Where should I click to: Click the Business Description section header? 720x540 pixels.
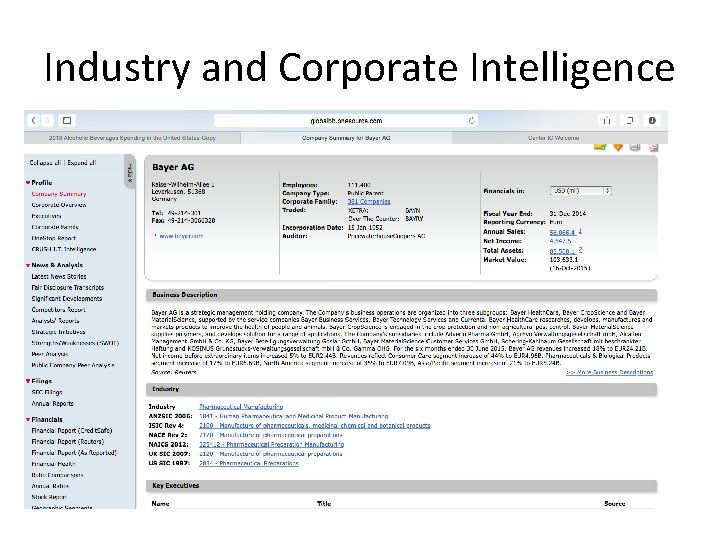tap(401, 295)
